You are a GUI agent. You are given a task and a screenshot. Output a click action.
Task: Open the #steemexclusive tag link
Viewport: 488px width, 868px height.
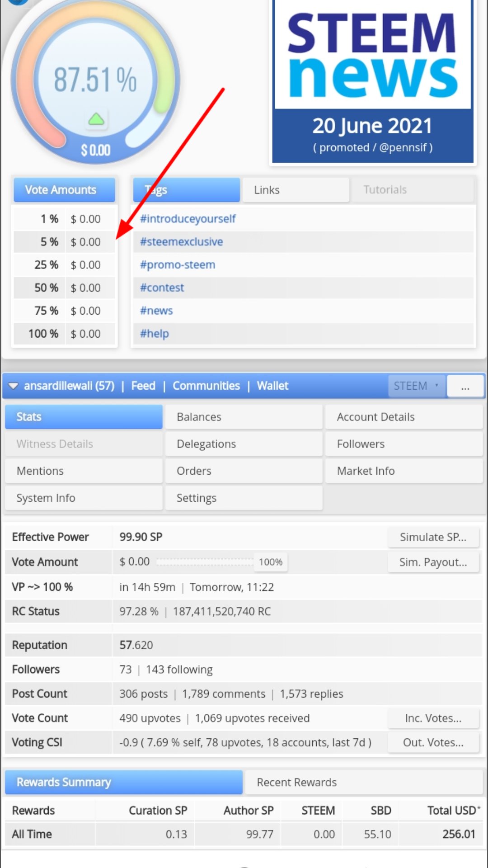tap(182, 242)
